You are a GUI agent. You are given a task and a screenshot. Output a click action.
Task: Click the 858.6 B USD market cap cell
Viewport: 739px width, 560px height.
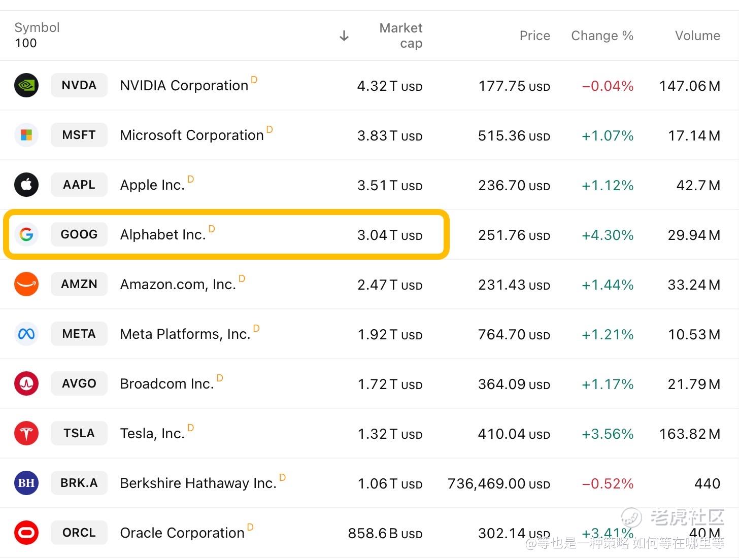[x=385, y=534]
